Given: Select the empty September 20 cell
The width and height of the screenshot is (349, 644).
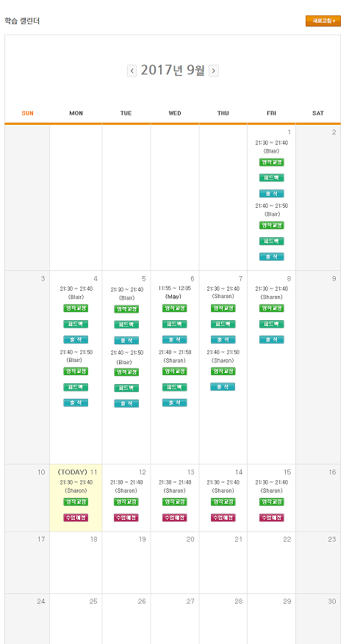Looking at the screenshot, I should 175,562.
